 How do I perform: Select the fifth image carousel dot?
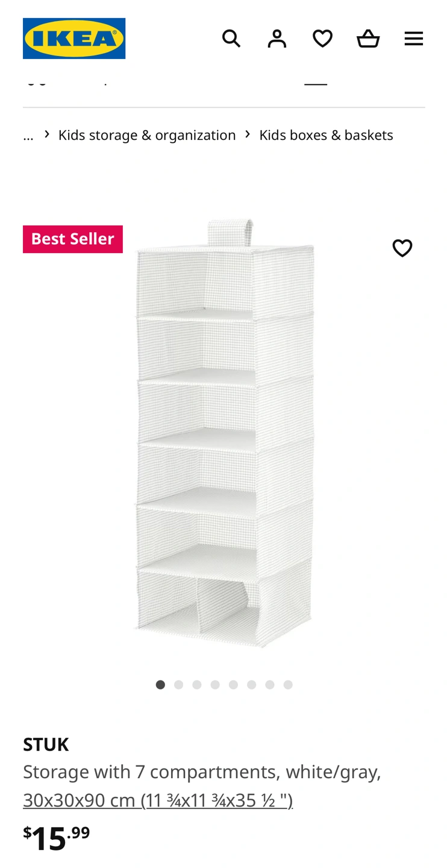(233, 685)
